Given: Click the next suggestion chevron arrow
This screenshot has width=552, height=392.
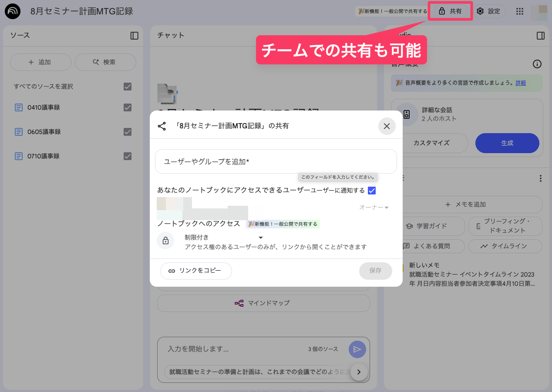Looking at the screenshot, I should click(x=359, y=372).
